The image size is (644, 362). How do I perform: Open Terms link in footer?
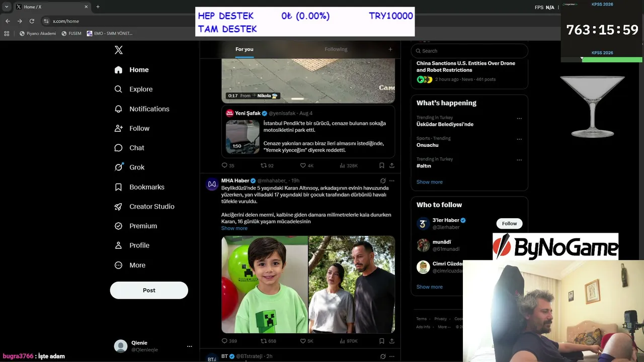pyautogui.click(x=421, y=319)
